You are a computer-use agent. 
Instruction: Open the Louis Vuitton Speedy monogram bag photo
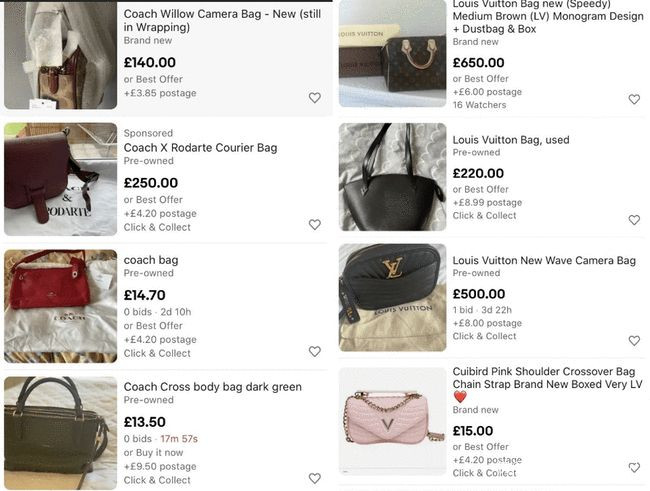pyautogui.click(x=392, y=54)
